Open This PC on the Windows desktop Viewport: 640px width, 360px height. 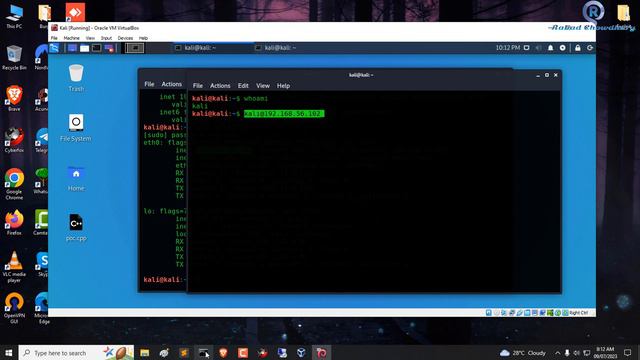coord(14,16)
